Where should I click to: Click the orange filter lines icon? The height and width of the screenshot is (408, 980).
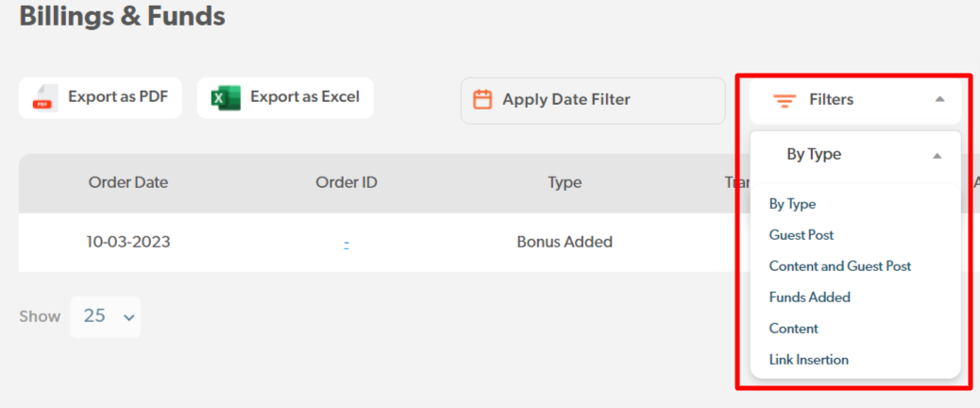[784, 100]
